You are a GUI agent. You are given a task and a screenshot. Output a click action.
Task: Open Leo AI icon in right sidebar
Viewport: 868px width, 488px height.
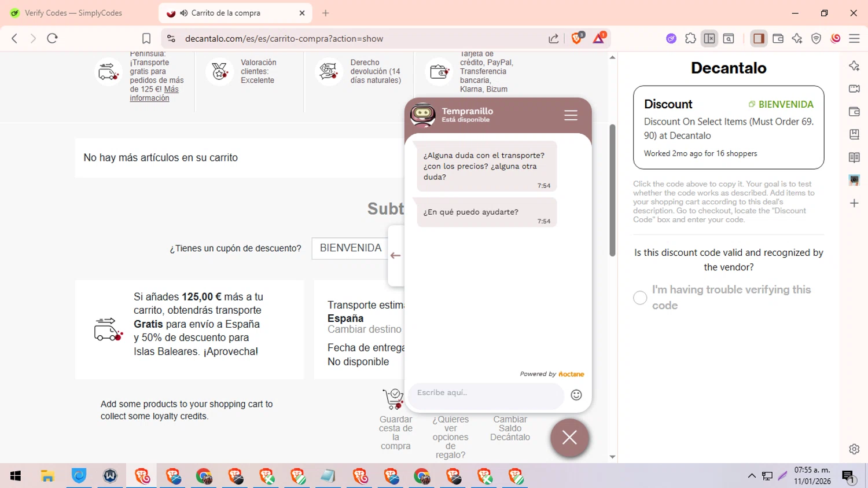(854, 66)
